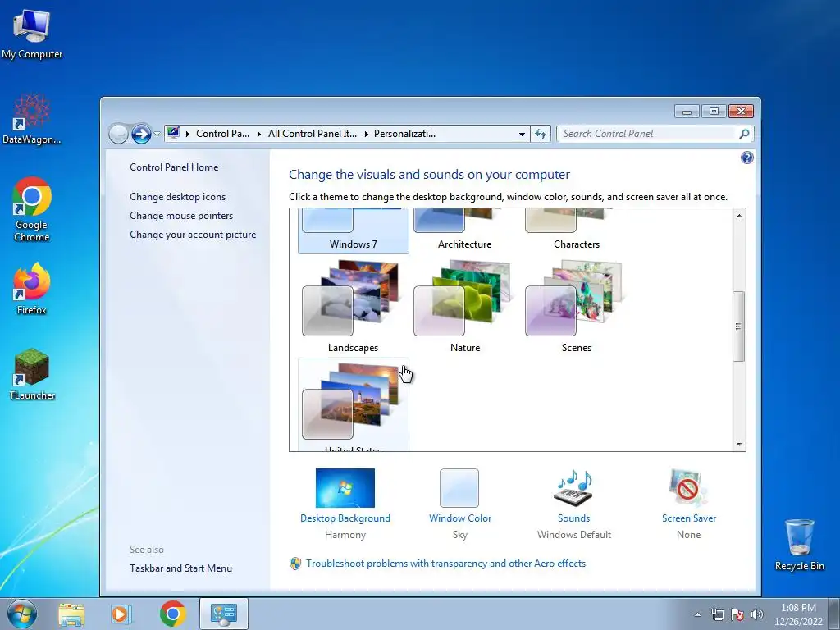Open Change your account picture link

(193, 235)
